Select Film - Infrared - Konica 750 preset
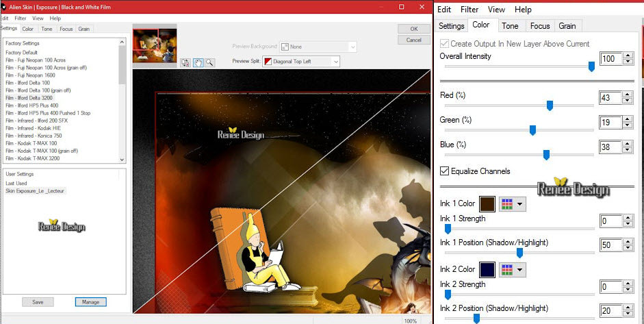 pos(34,136)
